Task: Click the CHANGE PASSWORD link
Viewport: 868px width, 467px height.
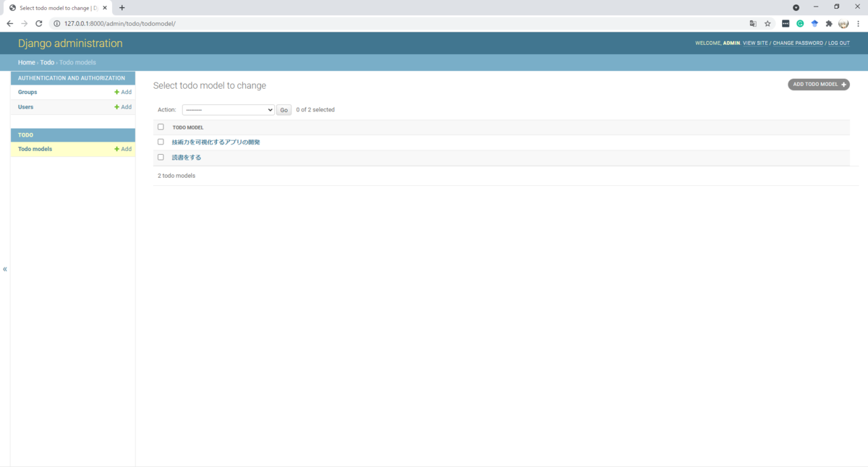Action: tap(798, 43)
